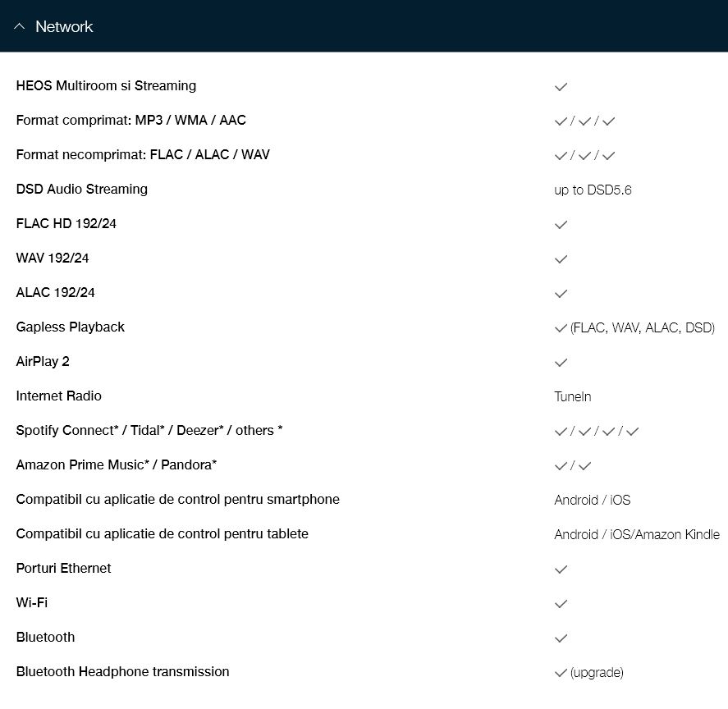Click the TuneIn internet radio value
This screenshot has width=728, height=709.
[572, 396]
